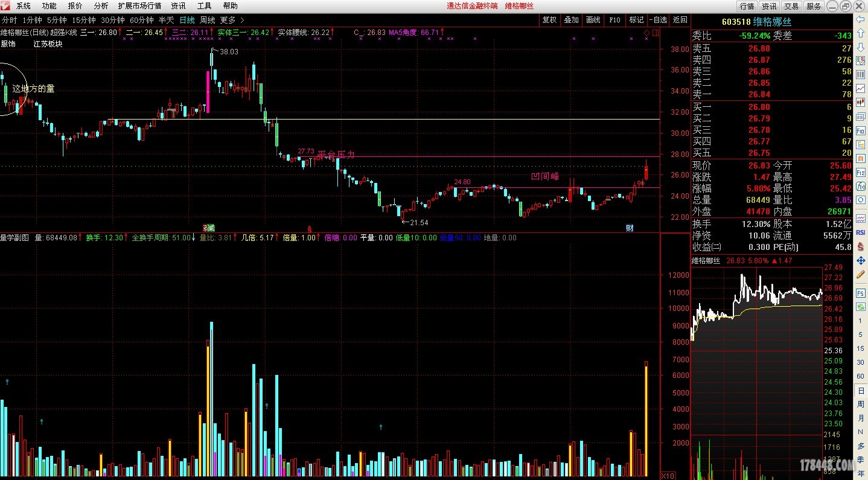Switch to 周线 period tab

point(208,20)
